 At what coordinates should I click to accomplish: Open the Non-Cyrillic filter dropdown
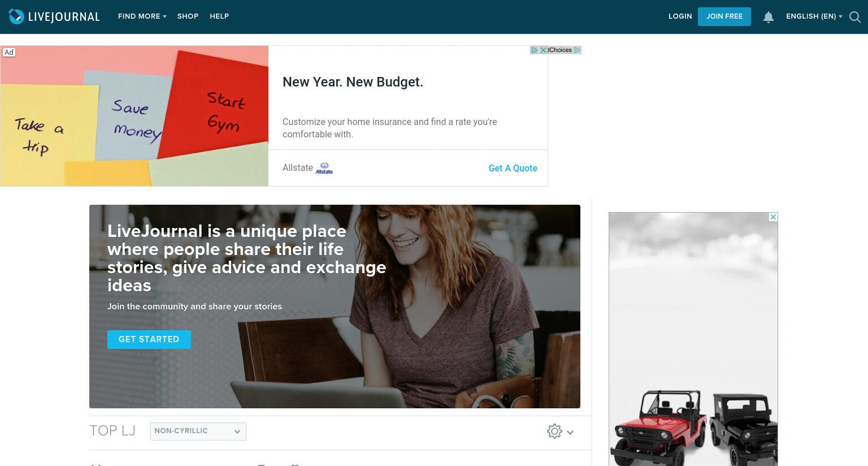(x=198, y=431)
